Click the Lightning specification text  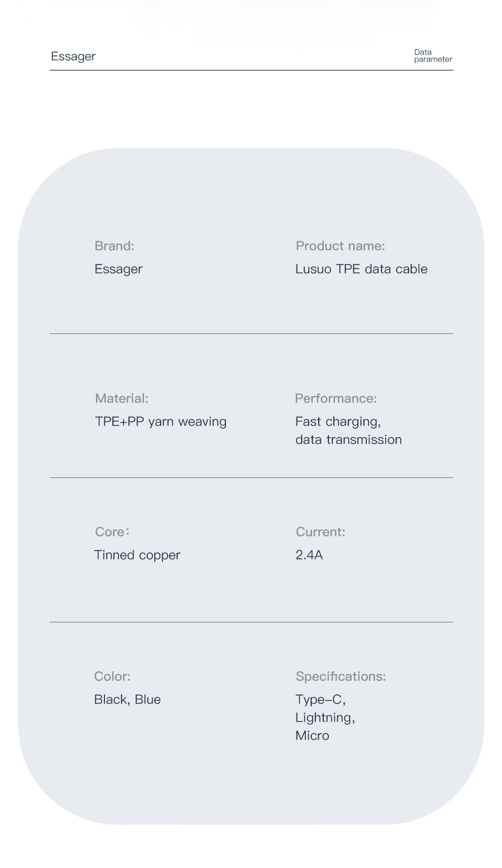(x=325, y=717)
